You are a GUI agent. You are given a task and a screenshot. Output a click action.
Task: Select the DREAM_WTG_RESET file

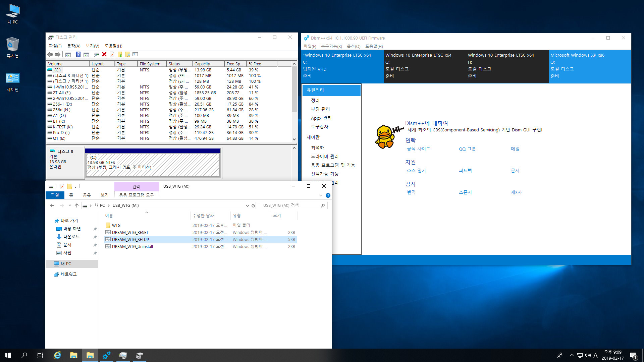(130, 233)
